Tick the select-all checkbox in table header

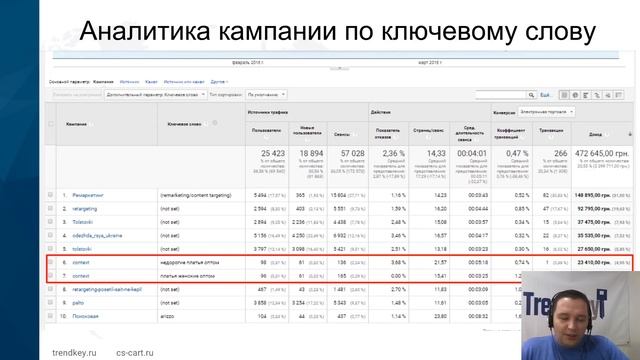pos(51,124)
